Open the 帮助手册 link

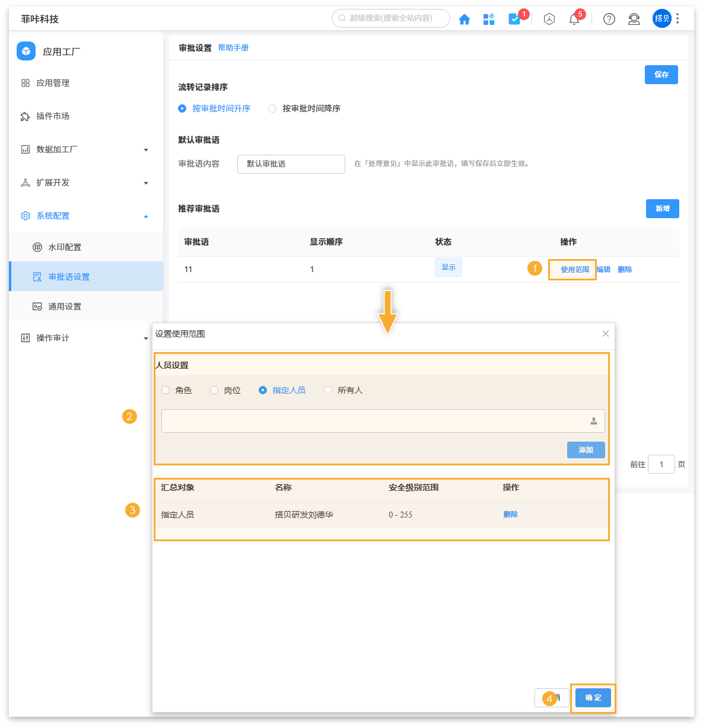tap(234, 47)
